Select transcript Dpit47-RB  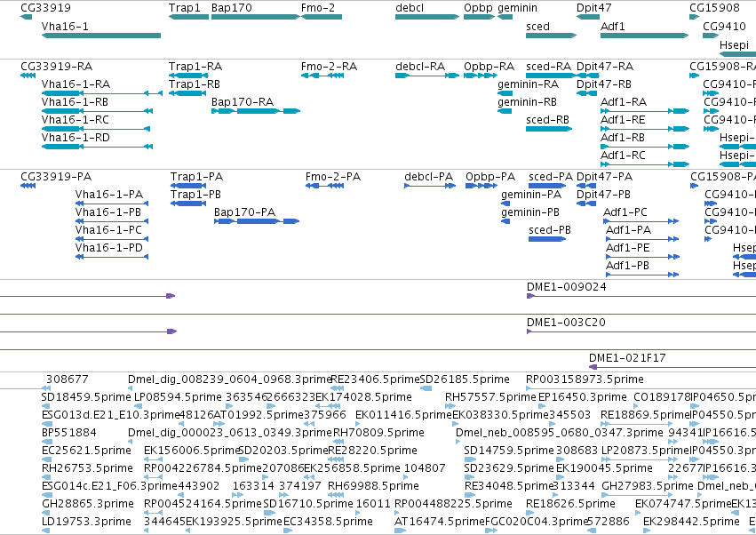point(587,93)
